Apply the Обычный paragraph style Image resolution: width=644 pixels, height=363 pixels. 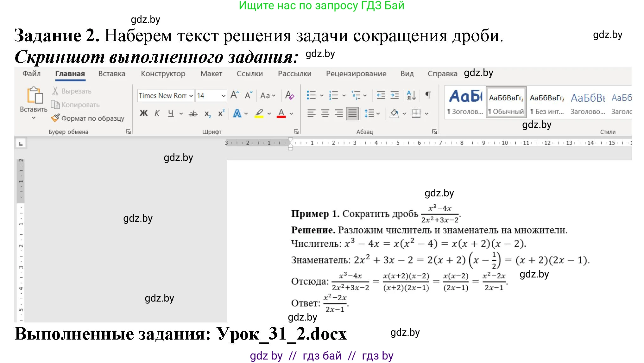(506, 101)
